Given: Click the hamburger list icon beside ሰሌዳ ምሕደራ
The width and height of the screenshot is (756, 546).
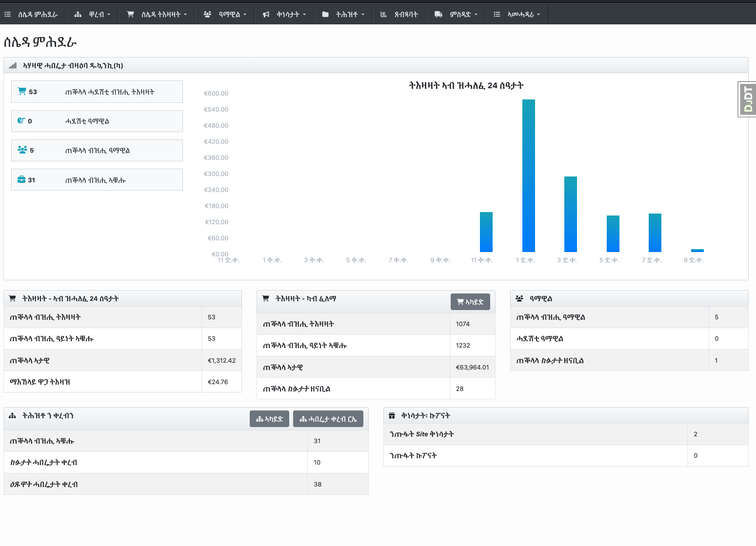Looking at the screenshot, I should tap(7, 14).
